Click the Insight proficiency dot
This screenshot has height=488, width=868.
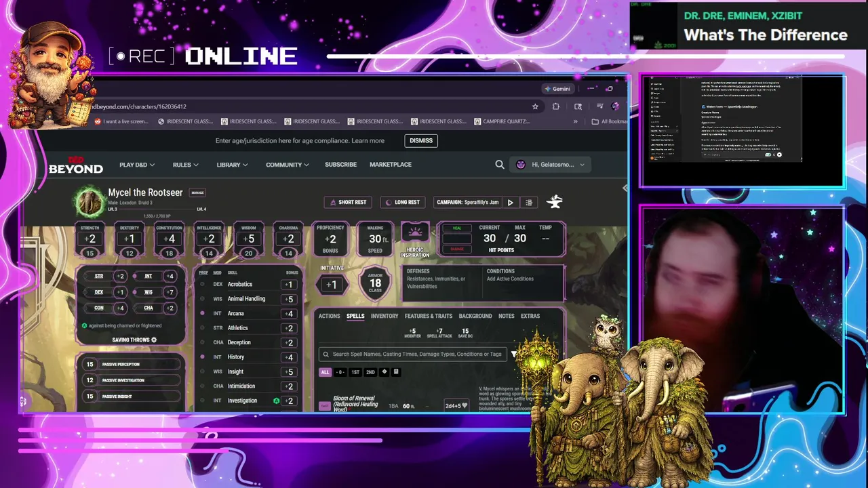click(202, 371)
